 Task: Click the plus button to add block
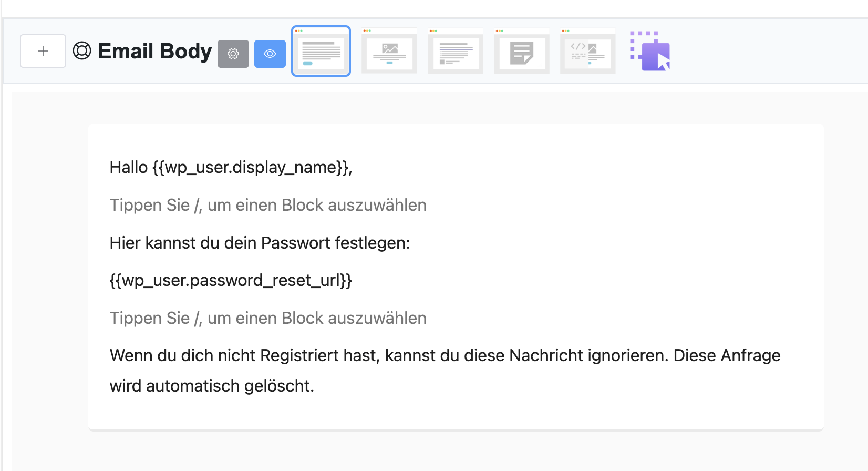[43, 51]
